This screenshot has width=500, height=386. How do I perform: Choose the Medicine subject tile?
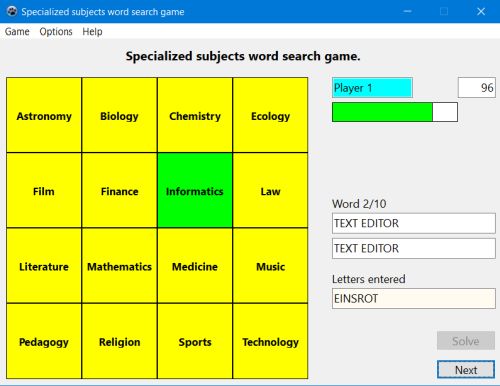point(195,266)
